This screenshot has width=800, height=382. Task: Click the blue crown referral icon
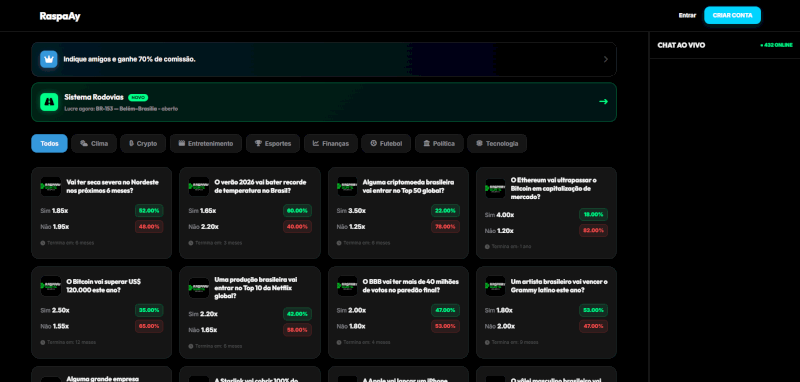tap(49, 59)
